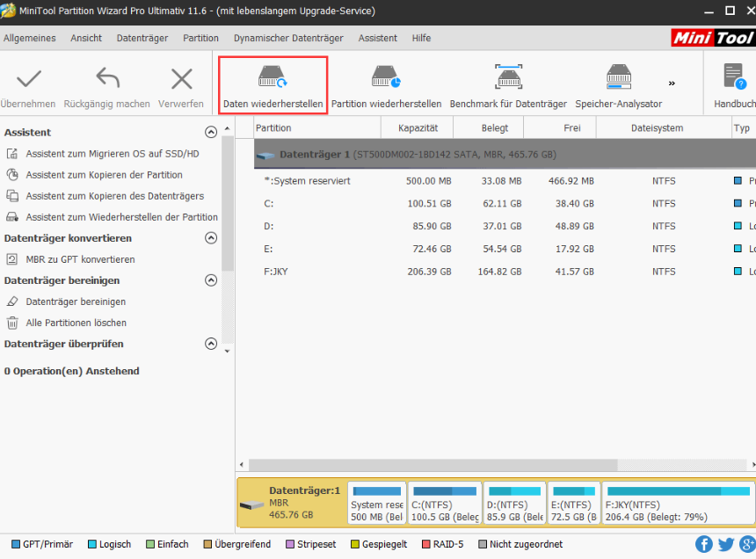Open the Partition menu

pos(200,38)
